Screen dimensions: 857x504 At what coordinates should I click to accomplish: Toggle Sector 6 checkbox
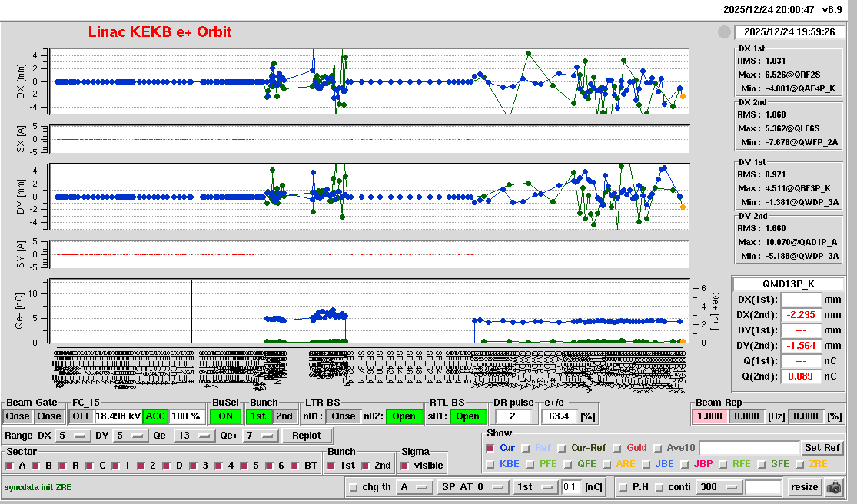point(270,466)
